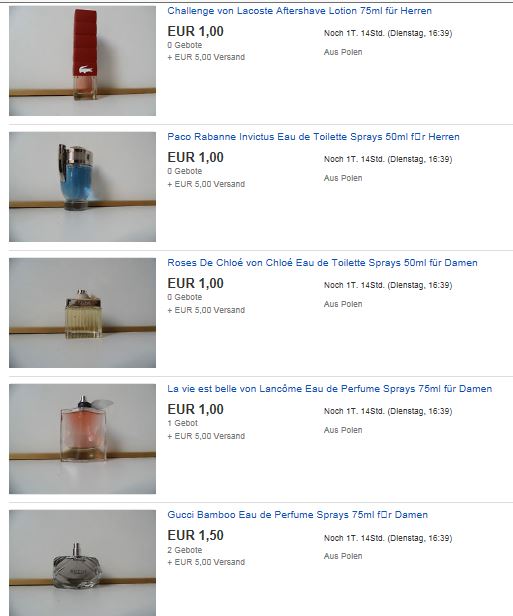Open the Paco Rabanne Invictus listing title
This screenshot has height=616, width=513.
pyautogui.click(x=313, y=137)
